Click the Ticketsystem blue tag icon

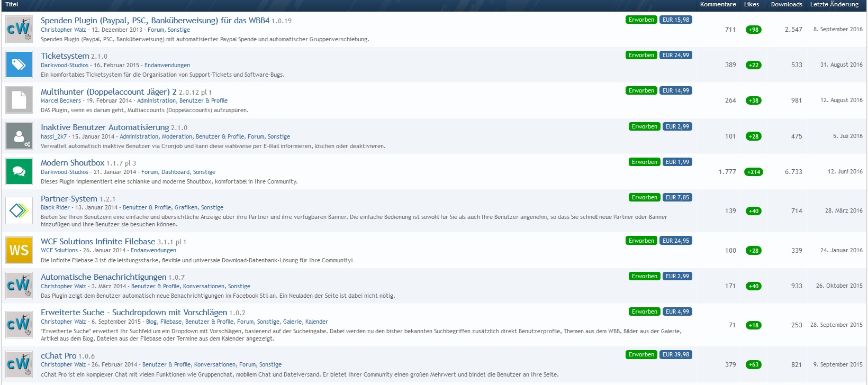point(19,65)
